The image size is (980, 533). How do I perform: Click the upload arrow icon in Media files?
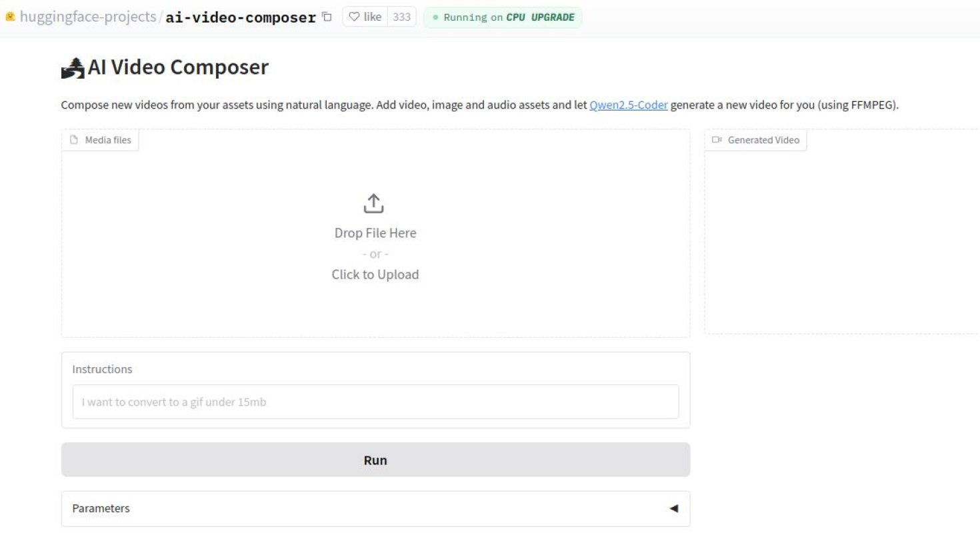[374, 203]
